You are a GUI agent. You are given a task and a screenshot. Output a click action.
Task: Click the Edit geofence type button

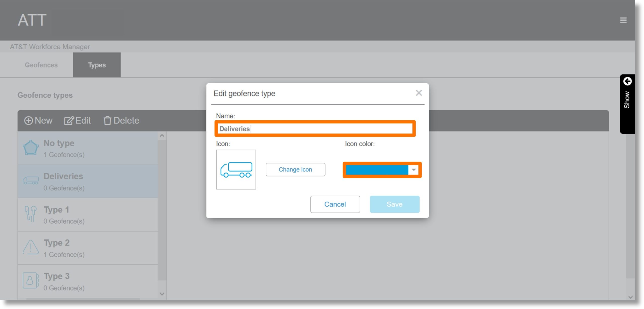[77, 121]
